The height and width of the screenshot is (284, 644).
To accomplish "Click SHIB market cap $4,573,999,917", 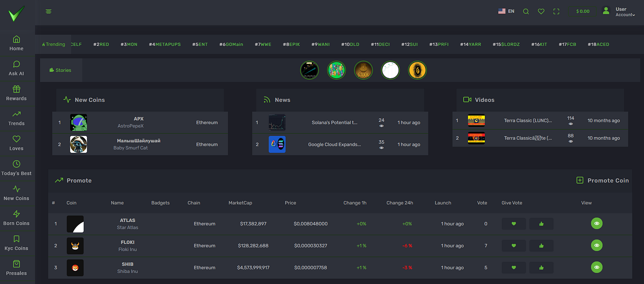I will coord(253,267).
